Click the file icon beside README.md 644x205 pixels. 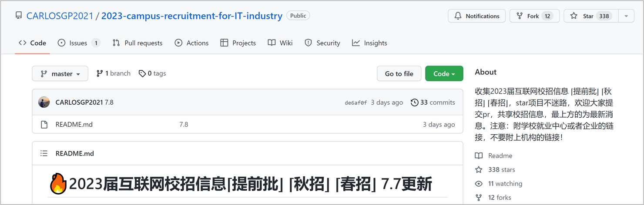coord(44,125)
